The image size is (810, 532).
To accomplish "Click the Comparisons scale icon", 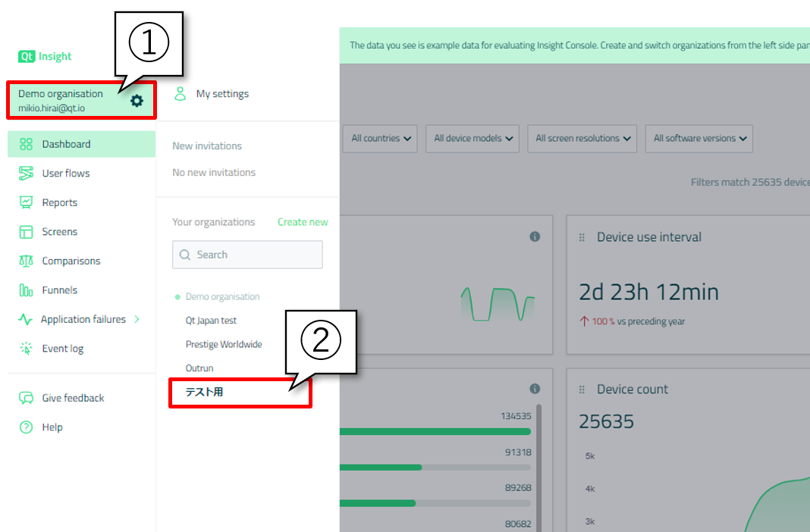I will point(27,261).
